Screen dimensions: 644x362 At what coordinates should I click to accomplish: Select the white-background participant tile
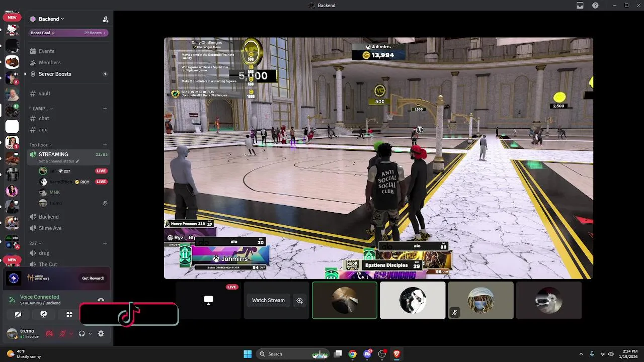point(413,300)
